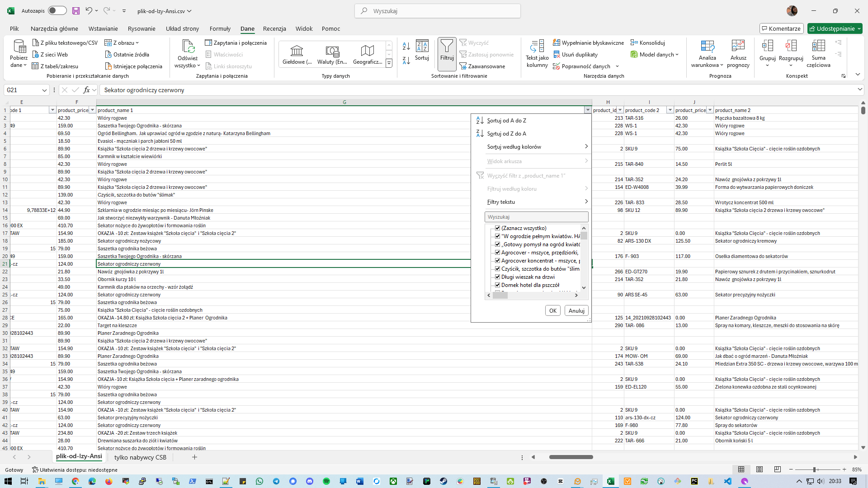Click the Anuluj button

tap(576, 311)
